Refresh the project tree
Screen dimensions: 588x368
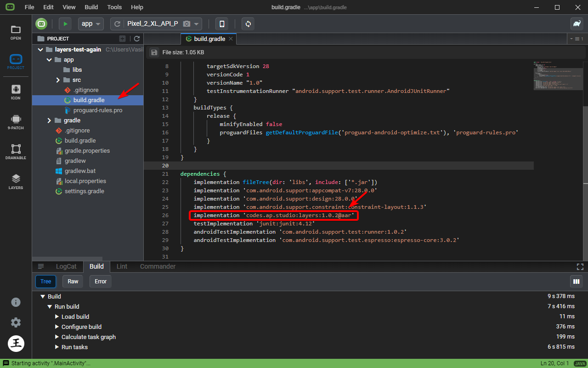(x=137, y=39)
